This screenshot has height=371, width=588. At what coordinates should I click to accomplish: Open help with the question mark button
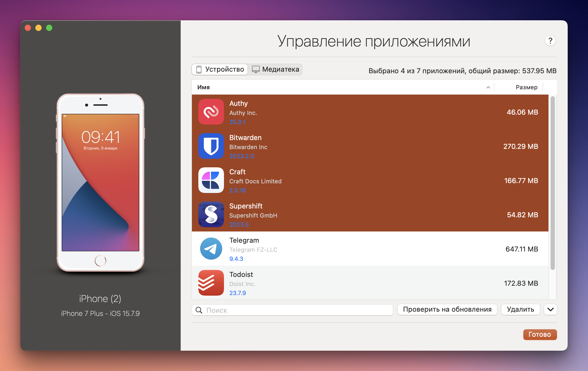point(550,41)
